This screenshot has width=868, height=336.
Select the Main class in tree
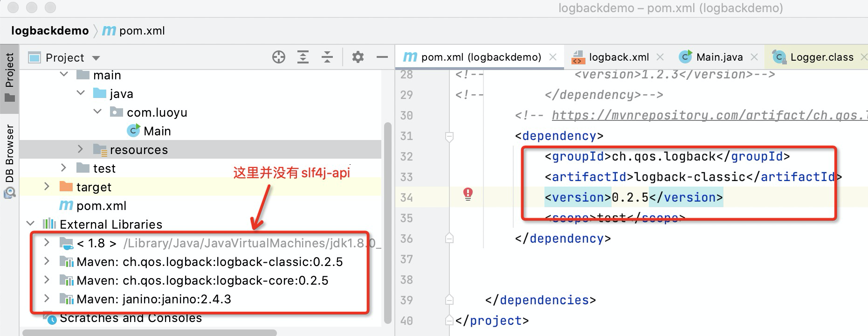point(157,131)
